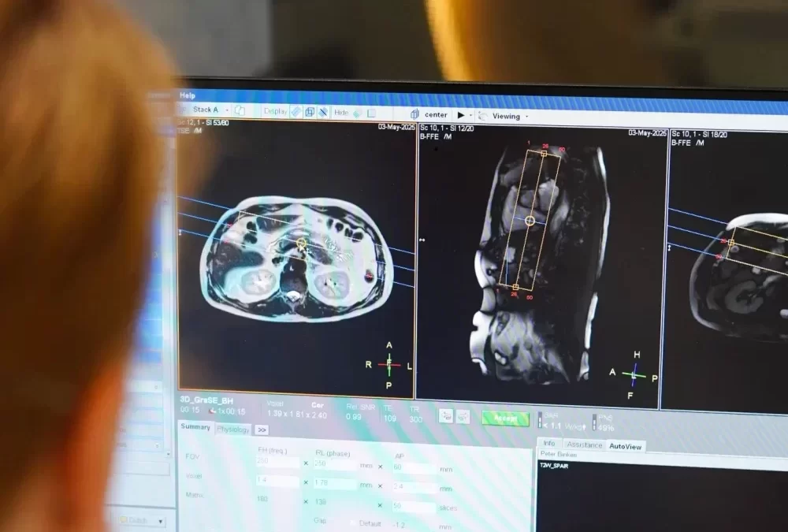This screenshot has height=532, width=788.
Task: Click the FOV FH (freq.) input field
Action: click(x=278, y=461)
